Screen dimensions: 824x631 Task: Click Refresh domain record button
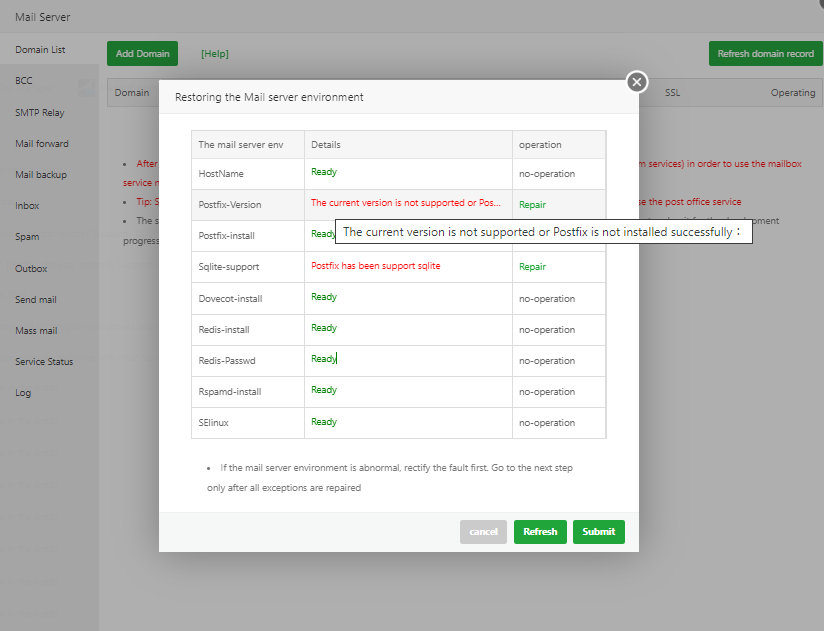pos(765,54)
